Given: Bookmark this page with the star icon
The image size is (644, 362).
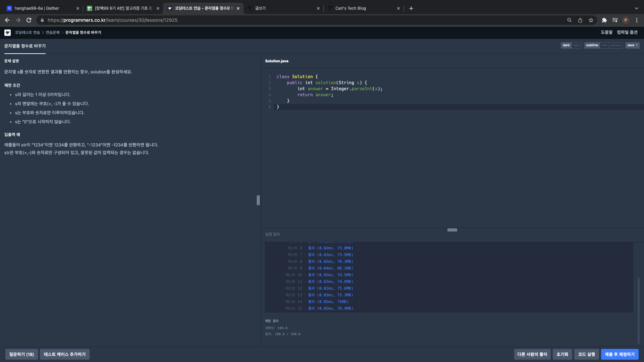Looking at the screenshot, I should [591, 20].
